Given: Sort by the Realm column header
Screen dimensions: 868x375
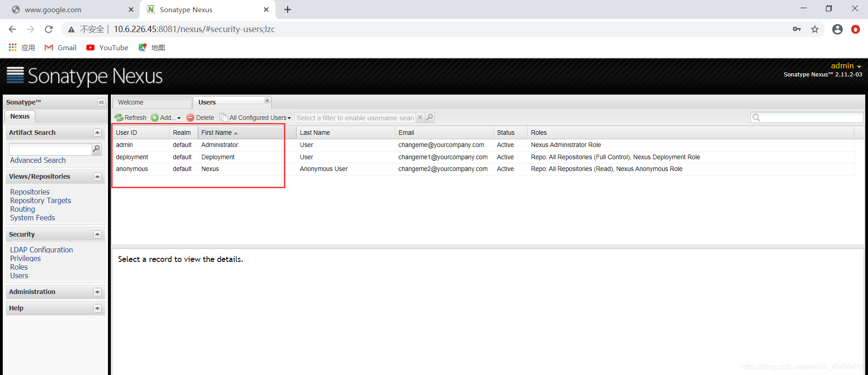Looking at the screenshot, I should 183,133.
